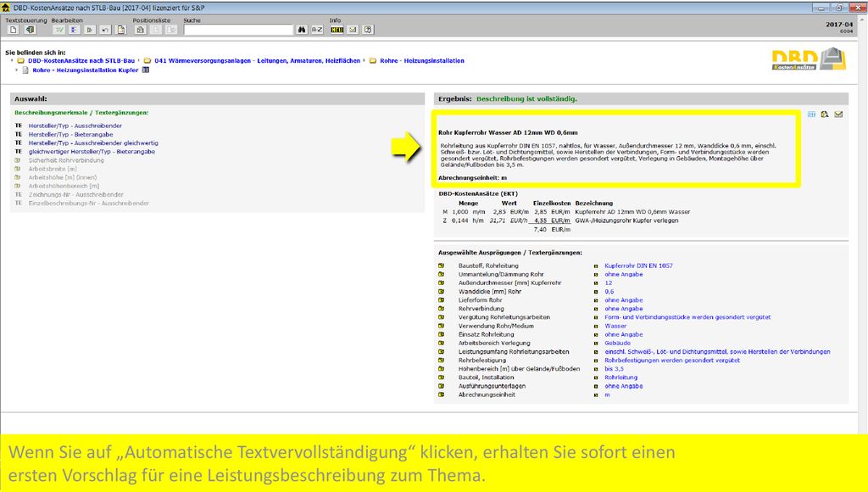Click the Rohrleitung value link
This screenshot has height=492, width=868.
[621, 377]
